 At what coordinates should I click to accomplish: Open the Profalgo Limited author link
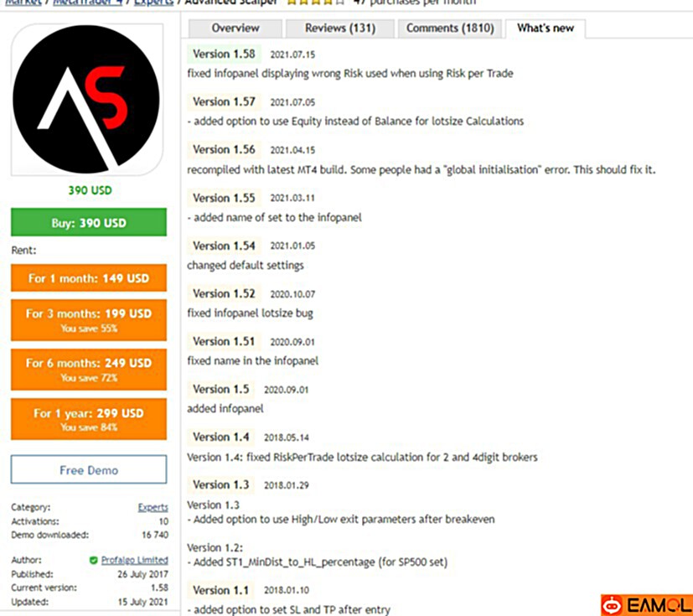pos(134,560)
